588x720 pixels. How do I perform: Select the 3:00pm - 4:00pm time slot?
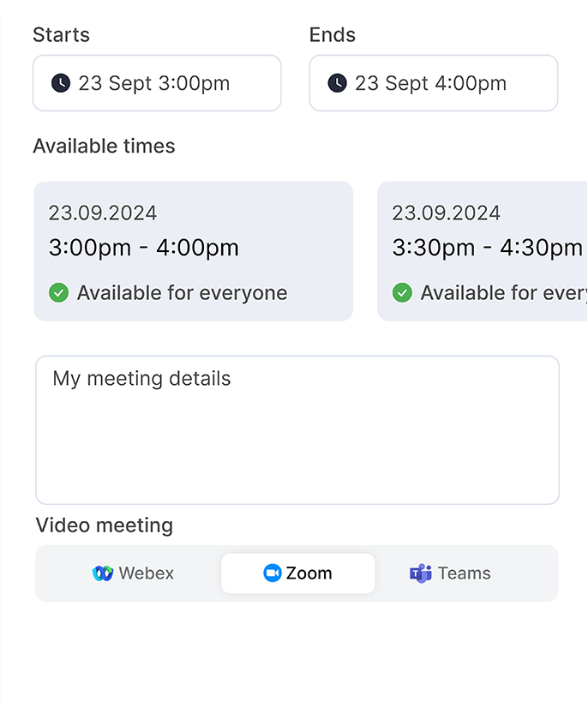click(193, 251)
